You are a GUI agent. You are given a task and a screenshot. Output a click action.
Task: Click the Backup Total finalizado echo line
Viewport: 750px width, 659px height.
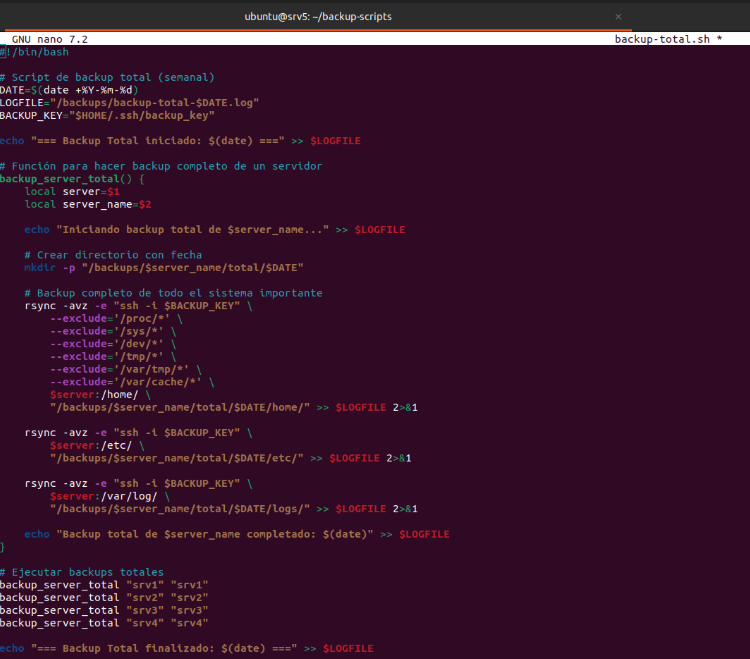(x=186, y=649)
